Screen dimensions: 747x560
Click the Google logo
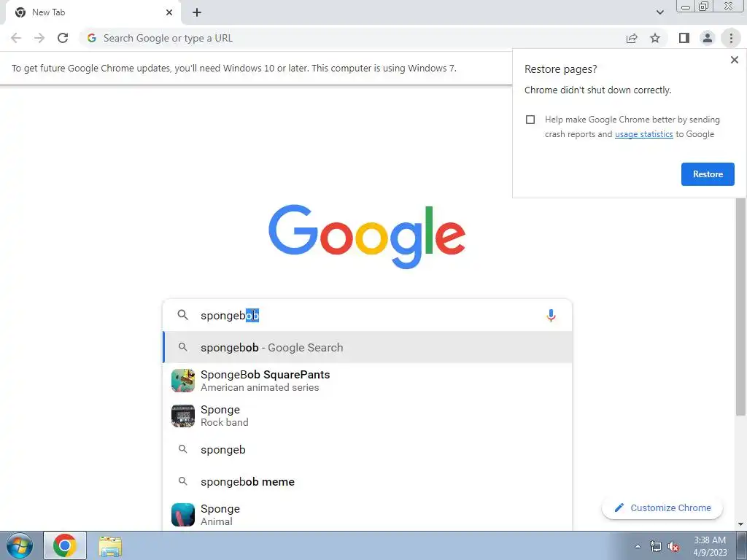[x=367, y=236]
